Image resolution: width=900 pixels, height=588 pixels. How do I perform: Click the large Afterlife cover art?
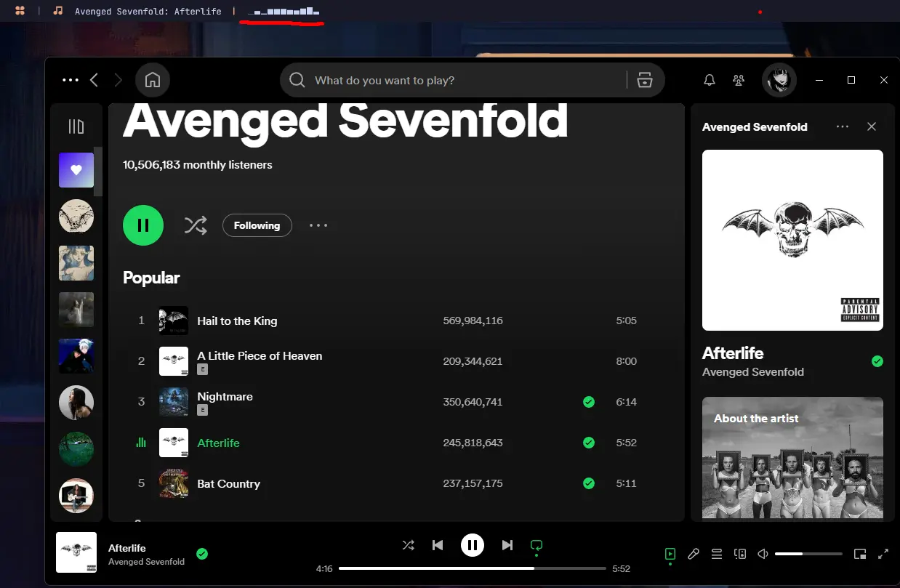point(792,241)
